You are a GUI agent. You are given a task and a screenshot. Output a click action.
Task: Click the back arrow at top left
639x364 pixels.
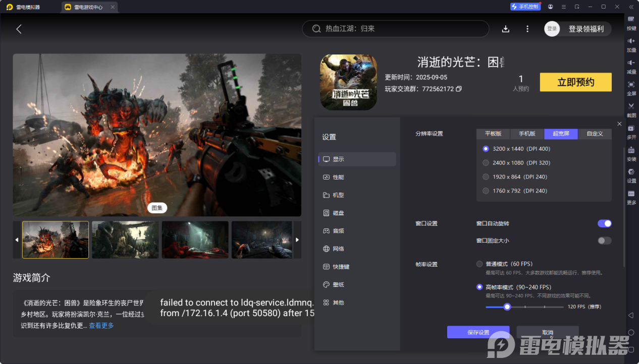[19, 29]
